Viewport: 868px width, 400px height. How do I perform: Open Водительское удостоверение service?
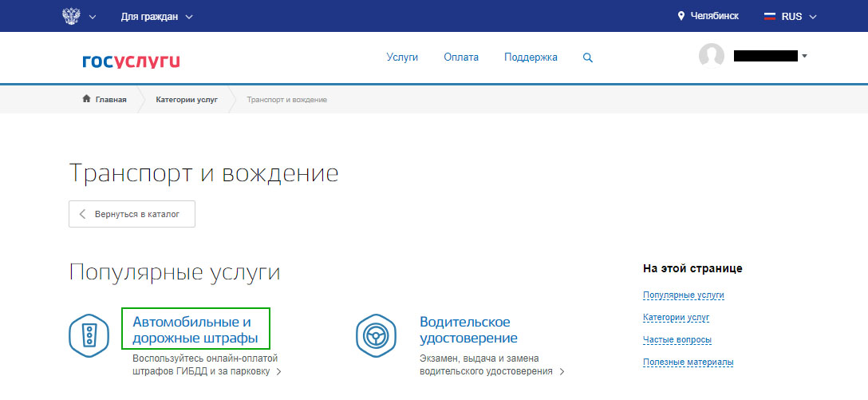[468, 330]
